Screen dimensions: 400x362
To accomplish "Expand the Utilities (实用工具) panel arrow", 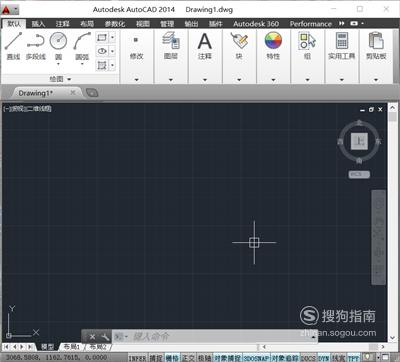I will click(x=342, y=80).
